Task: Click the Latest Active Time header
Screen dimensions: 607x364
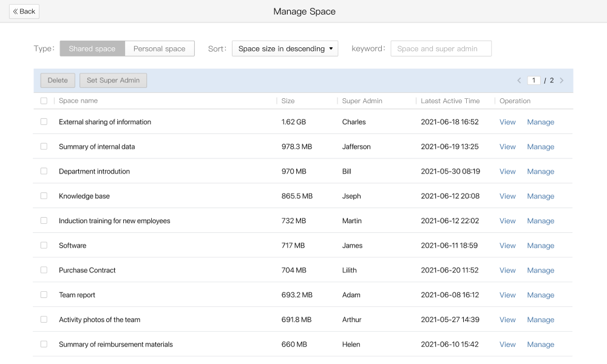Action: [450, 101]
